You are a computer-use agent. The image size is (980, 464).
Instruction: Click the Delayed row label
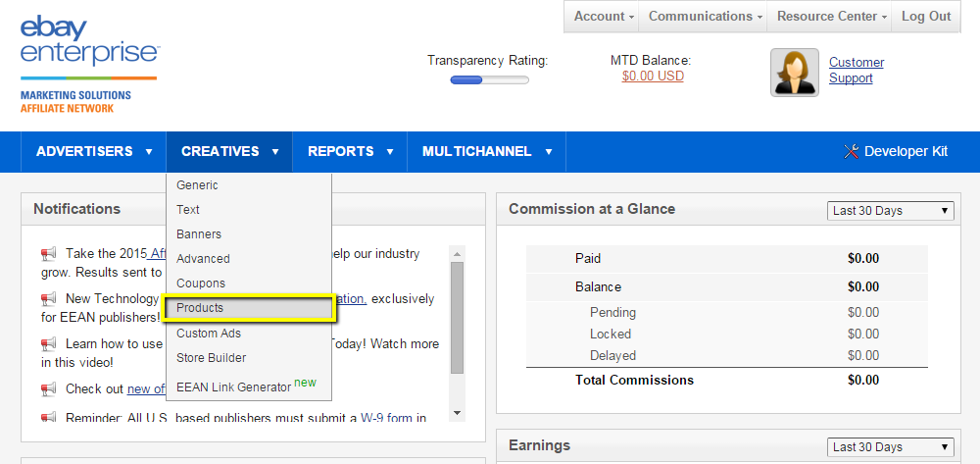tap(612, 356)
